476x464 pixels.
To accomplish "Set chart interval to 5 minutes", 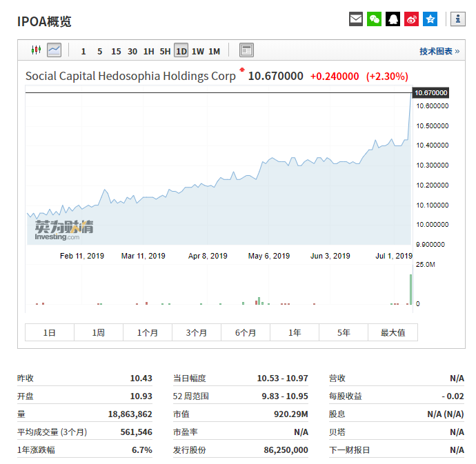I will tap(99, 51).
